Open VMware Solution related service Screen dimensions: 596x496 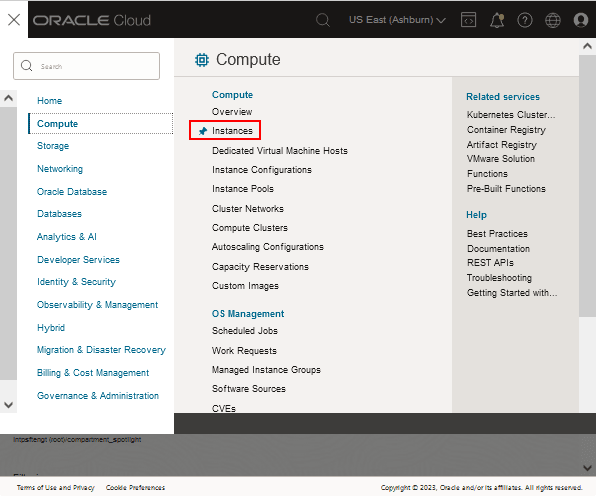(501, 159)
